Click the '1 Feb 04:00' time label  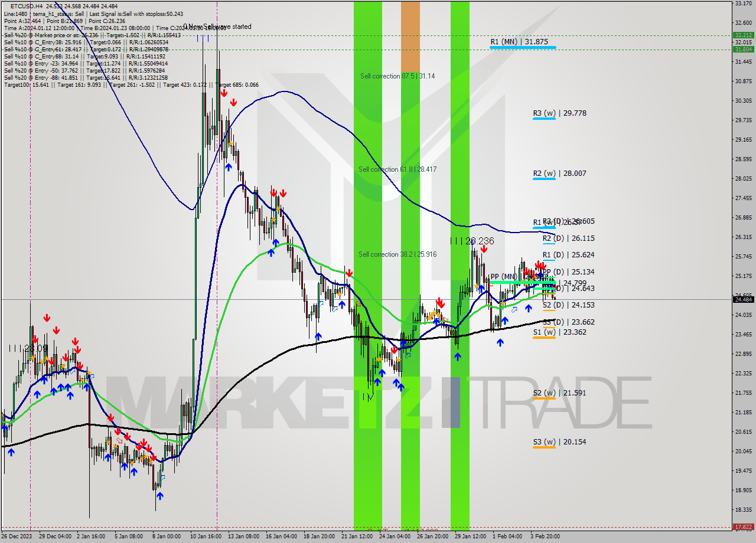click(x=507, y=537)
